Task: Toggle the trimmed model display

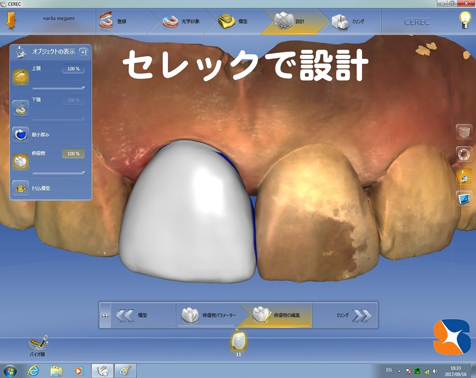Action: click(20, 188)
